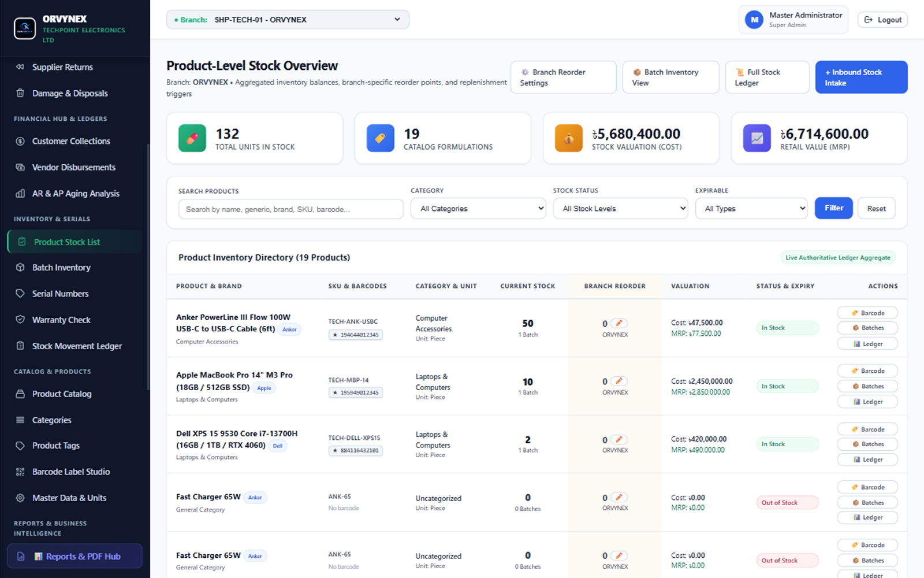Click the Barcode Label Studio icon
Image resolution: width=924 pixels, height=578 pixels.
pyautogui.click(x=20, y=472)
